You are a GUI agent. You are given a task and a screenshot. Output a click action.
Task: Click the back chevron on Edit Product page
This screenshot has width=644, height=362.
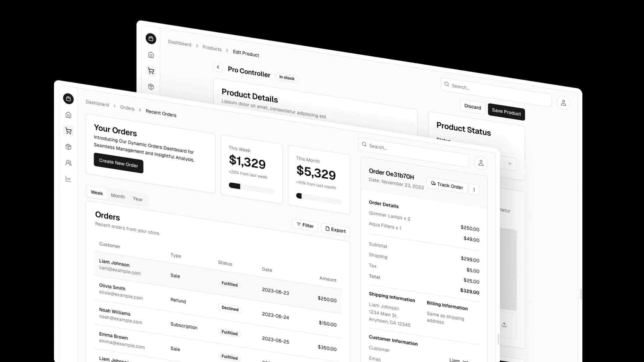pyautogui.click(x=218, y=67)
